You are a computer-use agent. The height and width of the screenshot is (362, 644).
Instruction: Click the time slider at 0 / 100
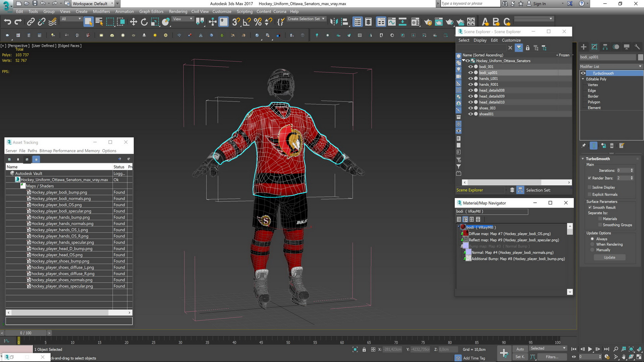[x=26, y=333]
